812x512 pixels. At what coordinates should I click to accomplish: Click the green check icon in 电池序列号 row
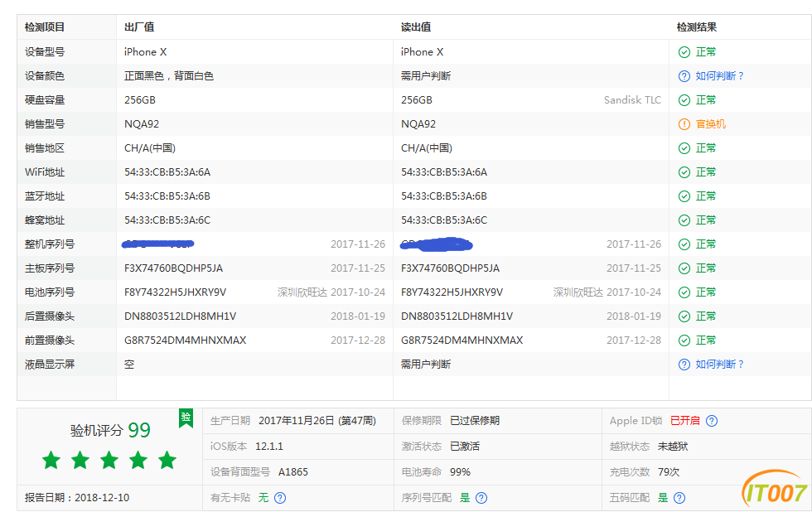(684, 292)
